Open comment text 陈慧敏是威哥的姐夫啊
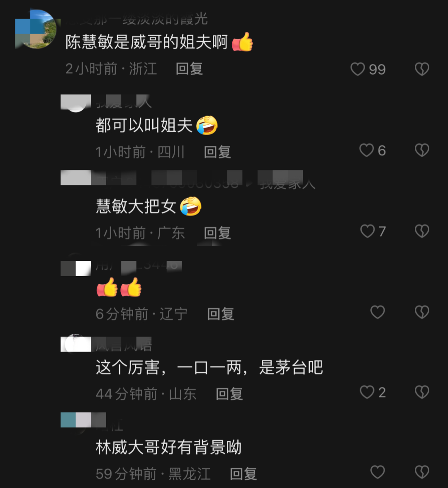Image resolution: width=448 pixels, height=488 pixels. 146,42
